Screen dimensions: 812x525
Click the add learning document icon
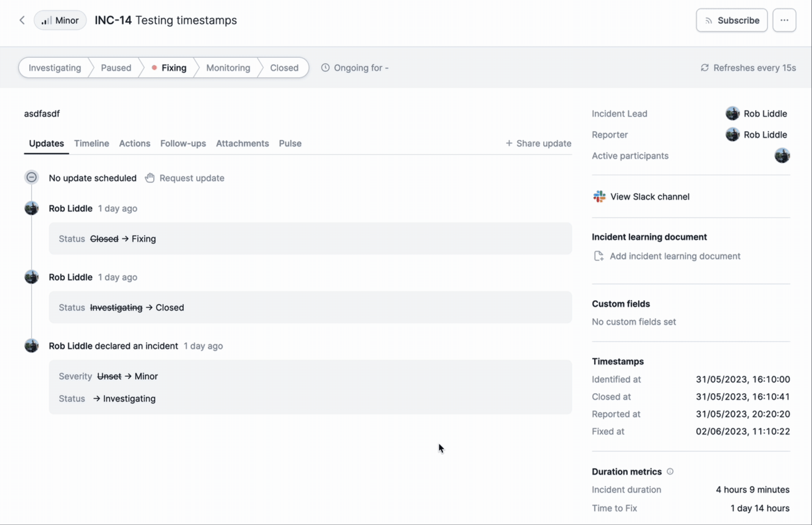point(598,256)
